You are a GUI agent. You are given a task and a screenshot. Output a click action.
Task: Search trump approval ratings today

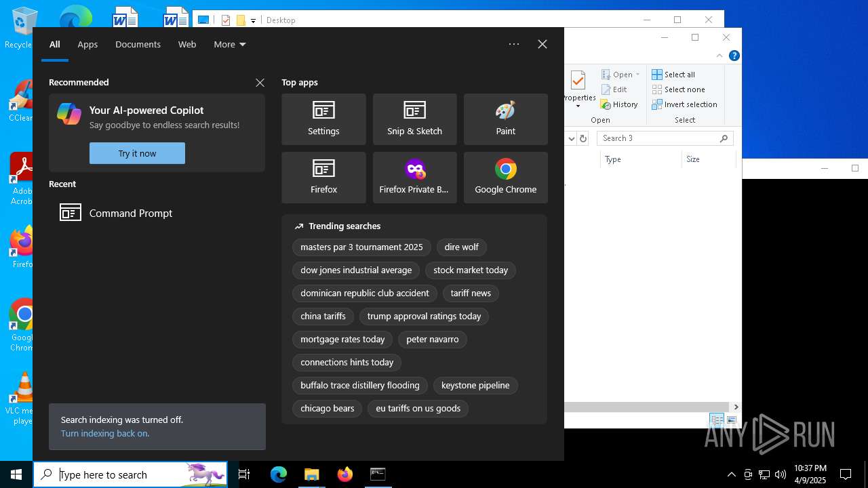coord(424,317)
